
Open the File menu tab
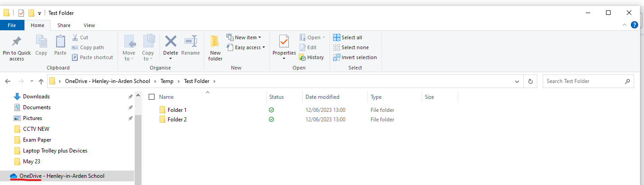[x=12, y=25]
